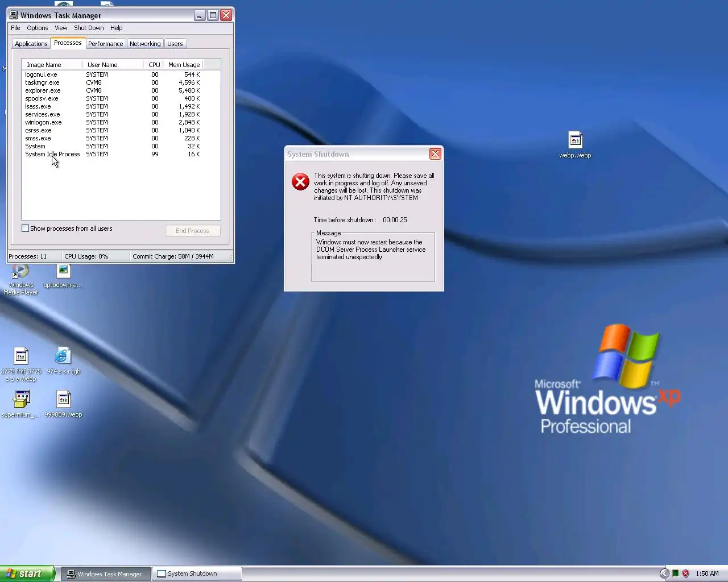The height and width of the screenshot is (582, 728).
Task: Open the Shut Down menu in Task Manager
Action: (89, 28)
